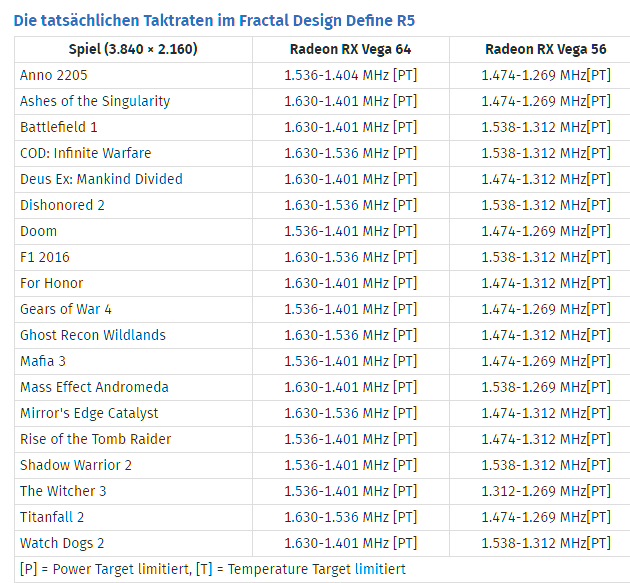This screenshot has width=630, height=583.
Task: Click the Mirror's Edge Catalyst row label
Action: pos(89,413)
